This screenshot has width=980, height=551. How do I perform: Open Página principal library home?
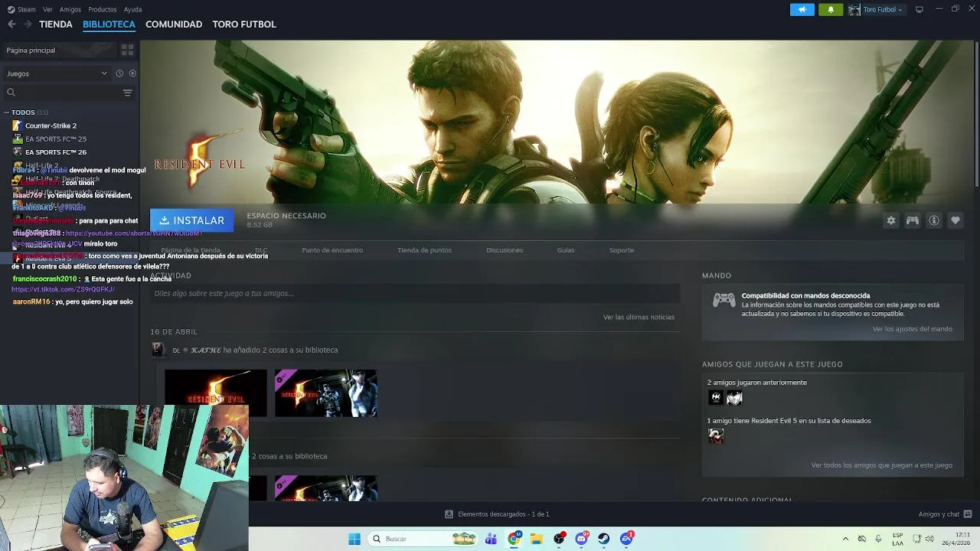[x=60, y=50]
